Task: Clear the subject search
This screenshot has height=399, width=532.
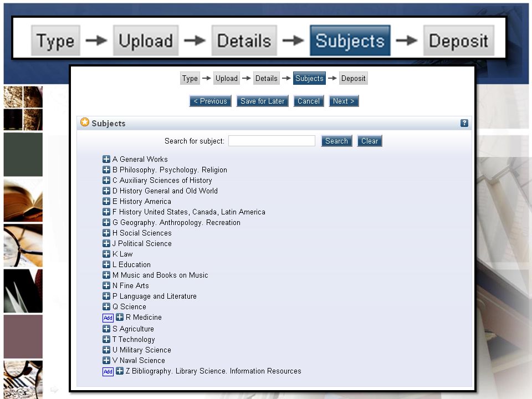Action: pyautogui.click(x=370, y=141)
